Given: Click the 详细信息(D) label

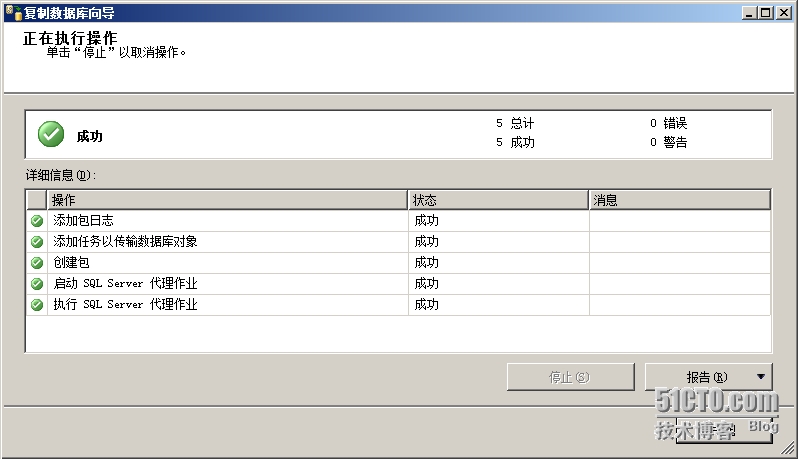Looking at the screenshot, I should coord(61,176).
